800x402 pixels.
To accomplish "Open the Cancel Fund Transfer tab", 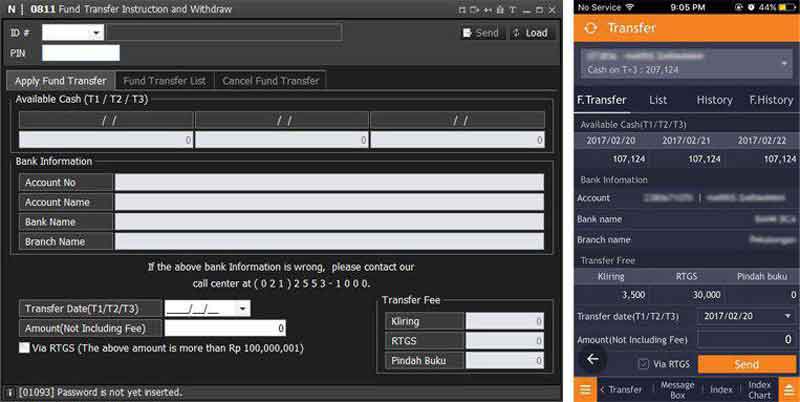I will (x=270, y=81).
